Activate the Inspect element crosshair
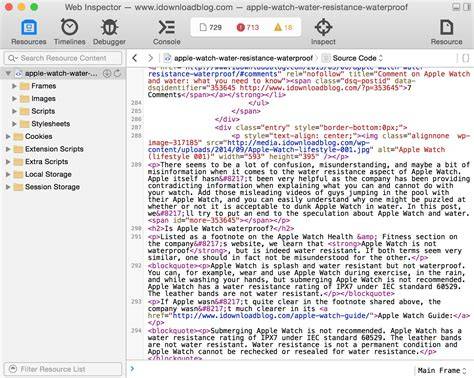474x378 pixels. [x=323, y=27]
